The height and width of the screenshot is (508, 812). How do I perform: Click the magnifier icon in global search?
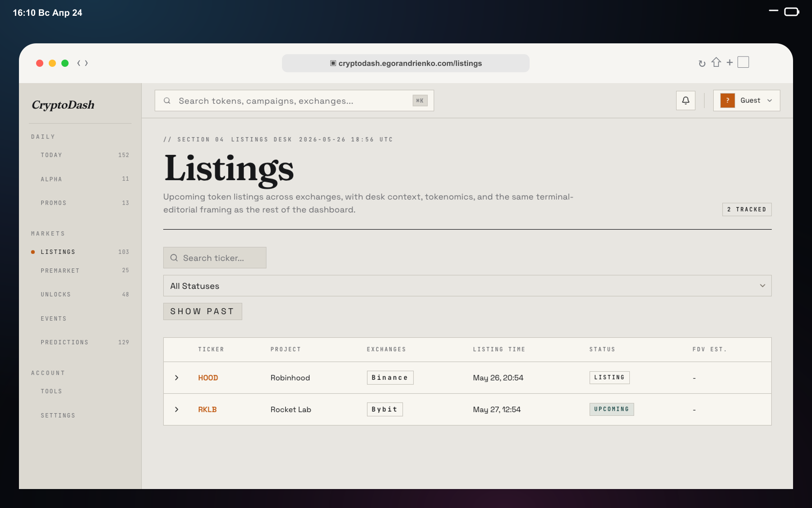tap(167, 100)
